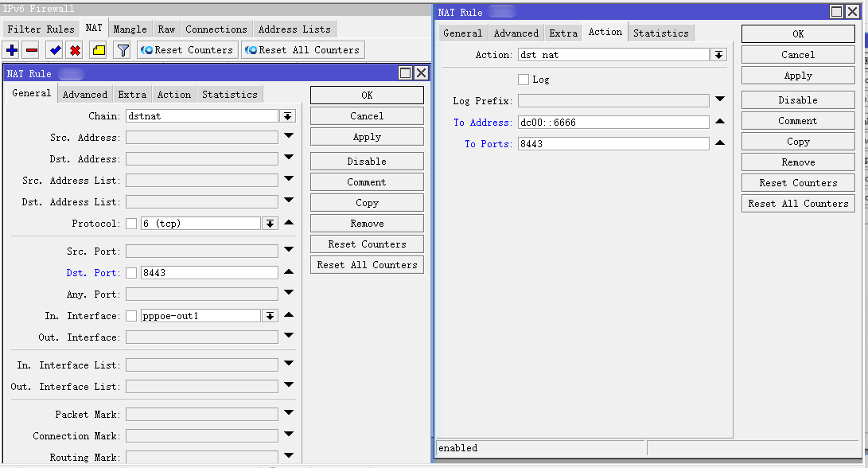Click the blue checkmark enable icon
The height and width of the screenshot is (468, 868).
pyautogui.click(x=55, y=50)
